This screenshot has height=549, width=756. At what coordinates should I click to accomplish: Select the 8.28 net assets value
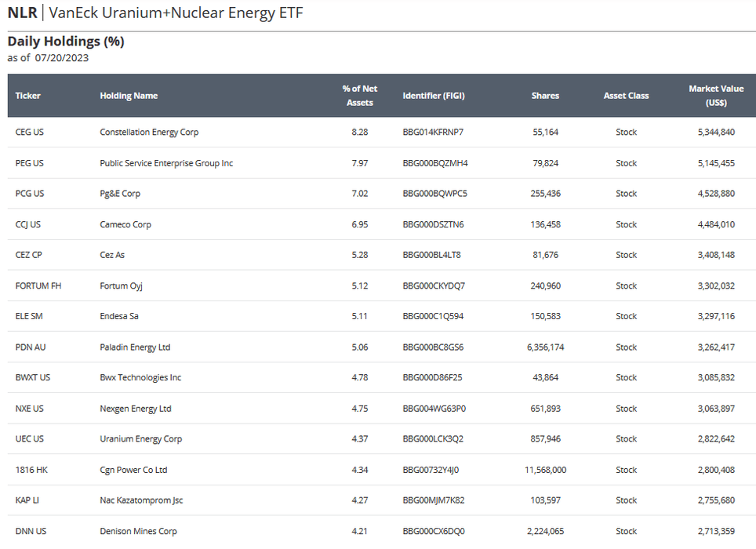click(x=360, y=132)
